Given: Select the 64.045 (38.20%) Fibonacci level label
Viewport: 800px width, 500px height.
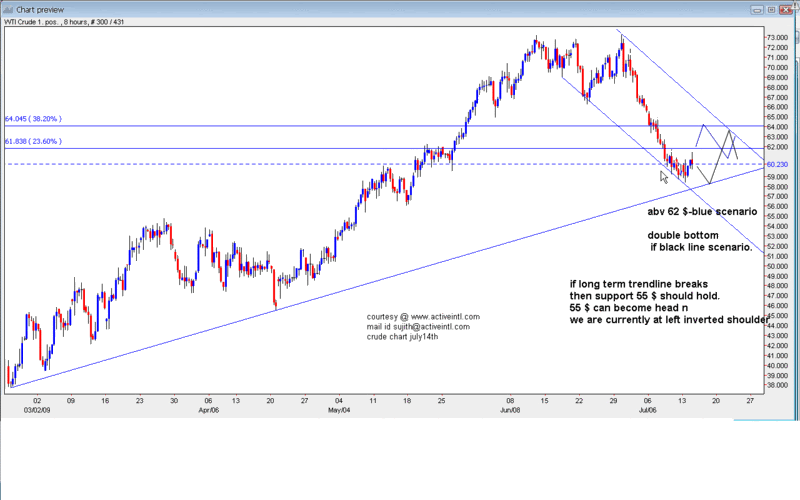Looking at the screenshot, I should click(x=36, y=117).
